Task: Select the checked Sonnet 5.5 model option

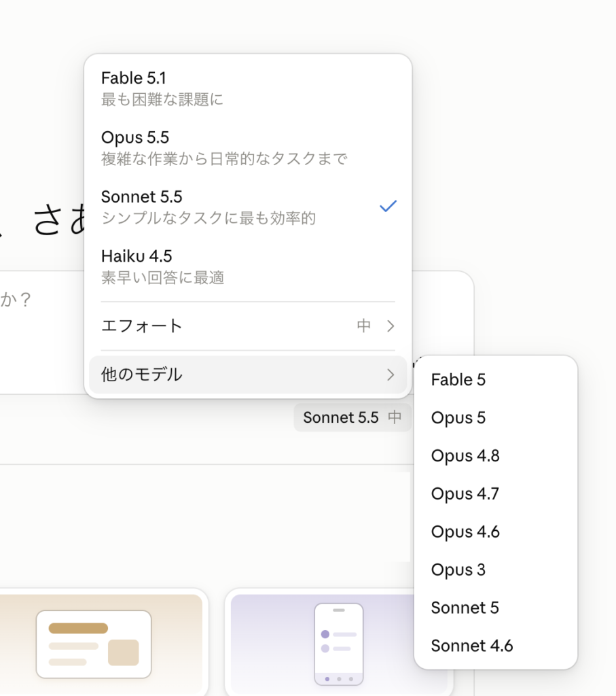Action: (248, 207)
